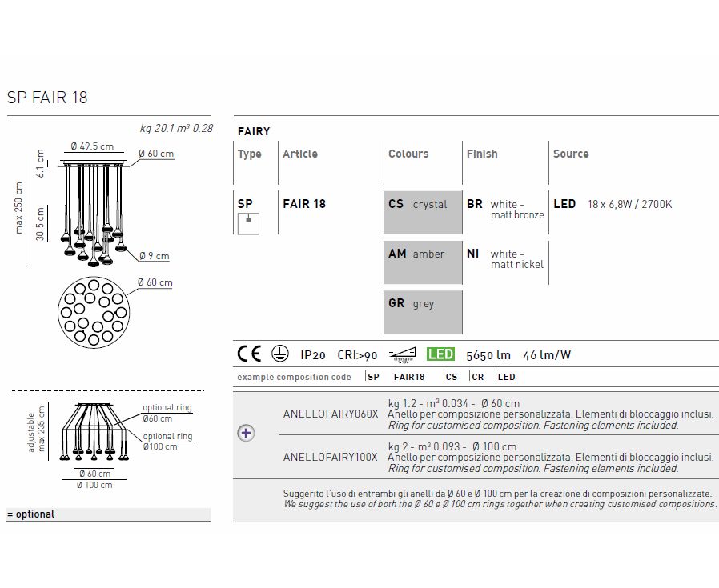
Task: Click the FAIR 18 article name
Action: point(304,204)
